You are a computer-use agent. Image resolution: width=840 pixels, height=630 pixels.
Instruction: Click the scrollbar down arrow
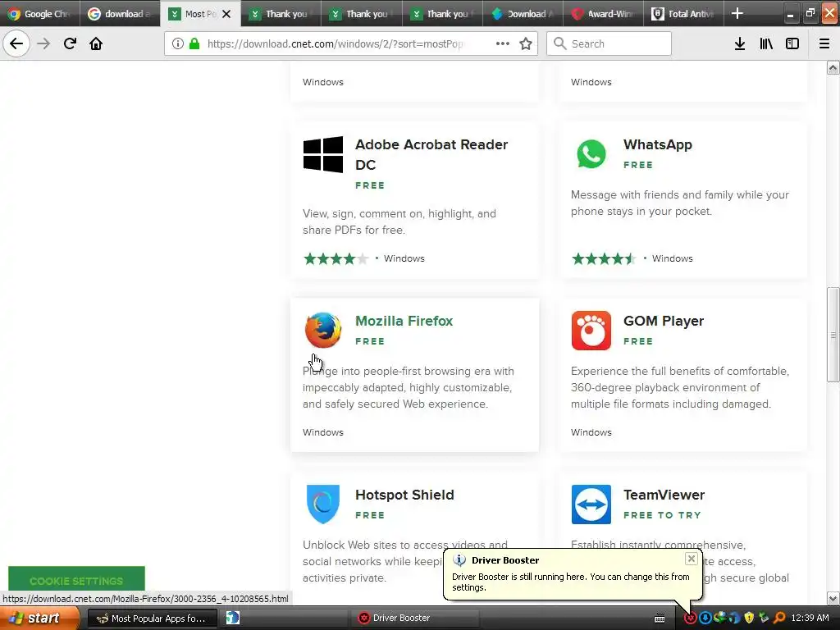(833, 598)
